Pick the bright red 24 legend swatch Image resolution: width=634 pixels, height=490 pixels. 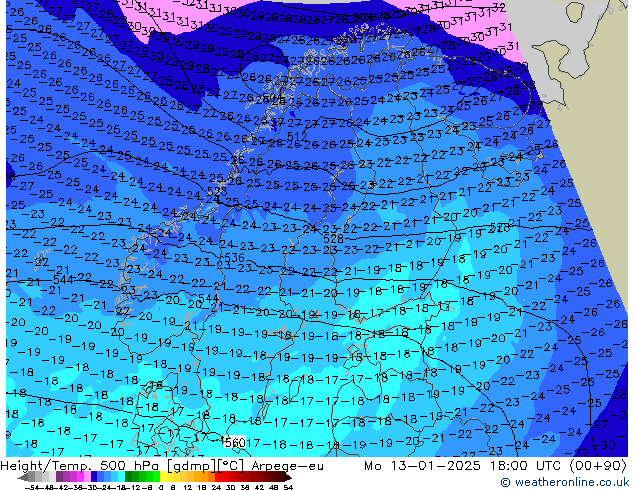pyautogui.click(x=218, y=476)
